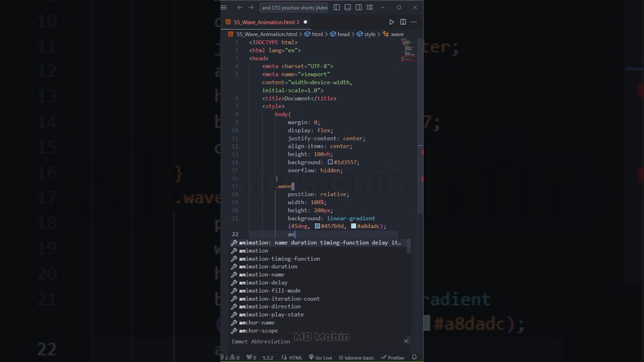Click the Prettier status bar item
Image resolution: width=644 pixels, height=362 pixels.
point(392,358)
